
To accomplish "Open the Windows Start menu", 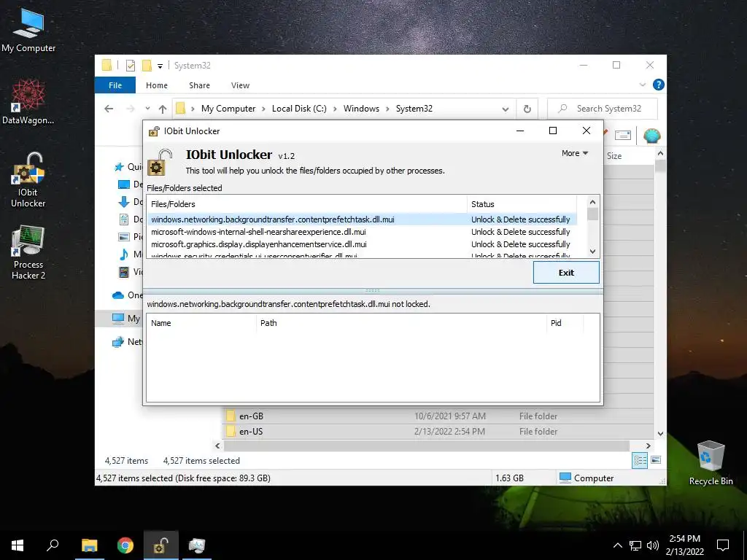I will pos(18,545).
